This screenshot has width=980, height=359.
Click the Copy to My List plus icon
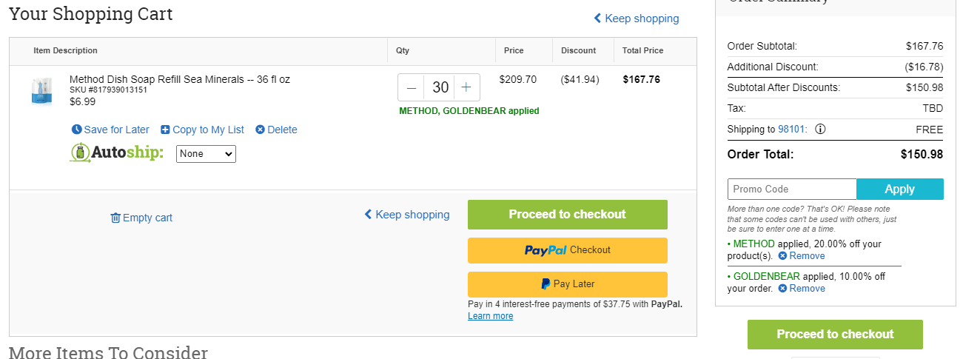[x=165, y=130]
